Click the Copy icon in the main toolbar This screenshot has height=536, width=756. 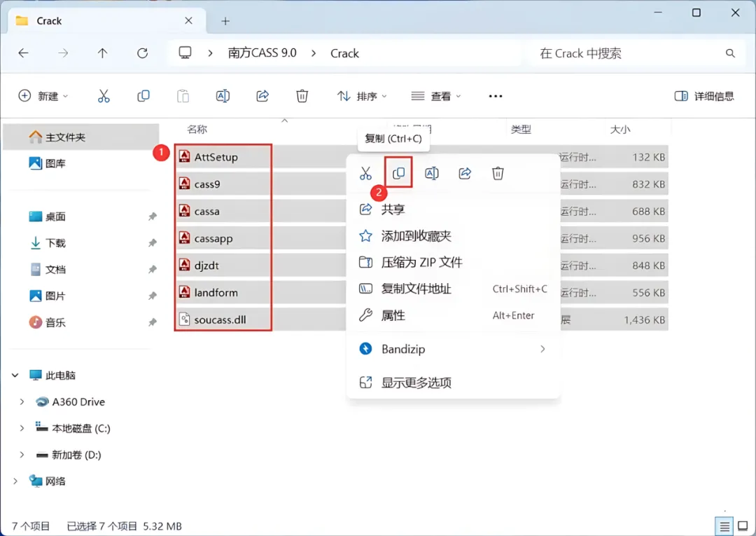click(x=143, y=96)
